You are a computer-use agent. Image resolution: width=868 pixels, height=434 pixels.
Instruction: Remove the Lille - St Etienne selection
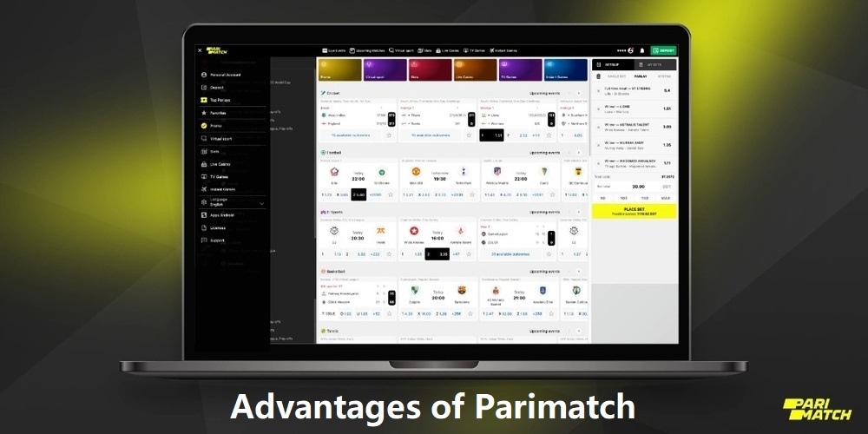click(598, 91)
